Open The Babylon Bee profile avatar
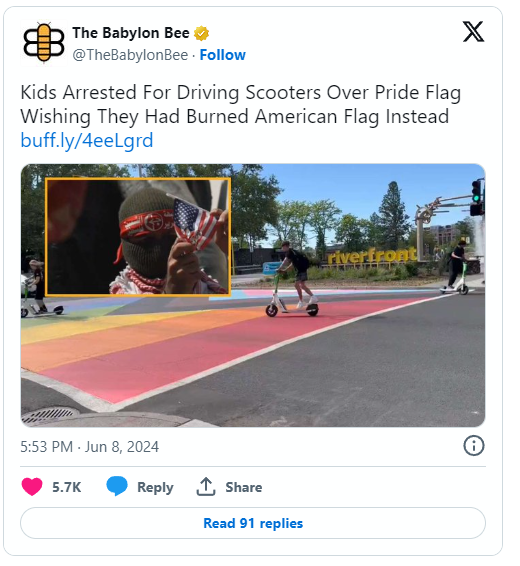Viewport: 520px width, 566px height. [44, 43]
